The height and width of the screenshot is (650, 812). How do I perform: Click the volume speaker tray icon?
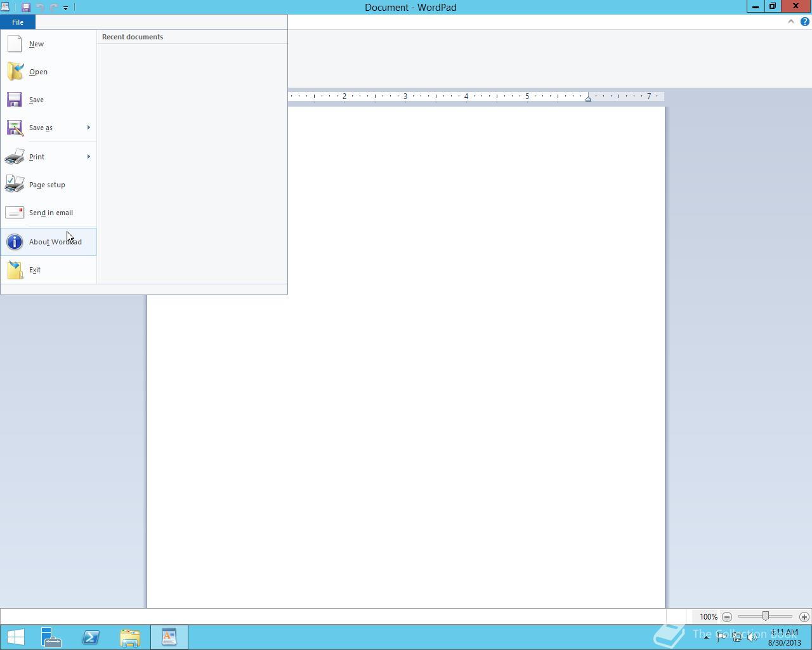[x=752, y=637]
